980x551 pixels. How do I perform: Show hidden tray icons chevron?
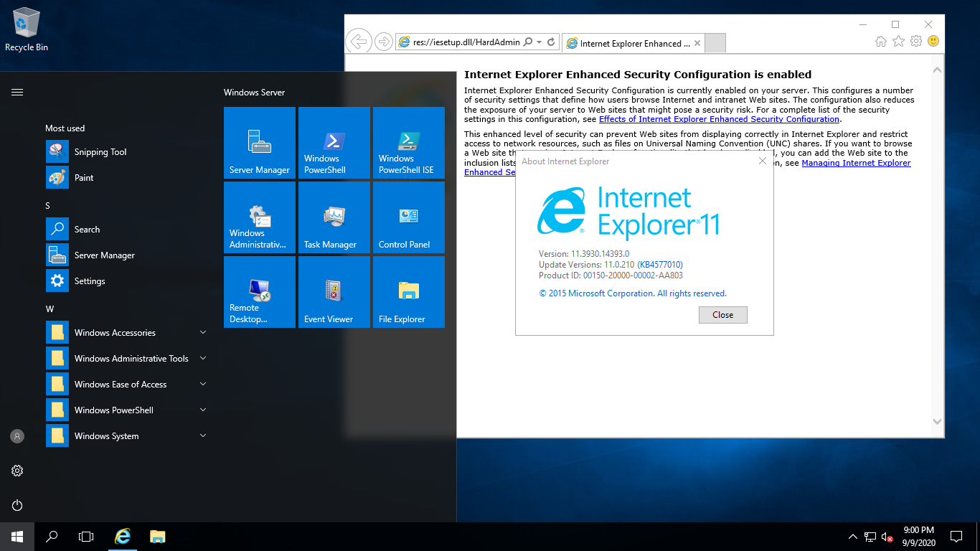coord(853,537)
